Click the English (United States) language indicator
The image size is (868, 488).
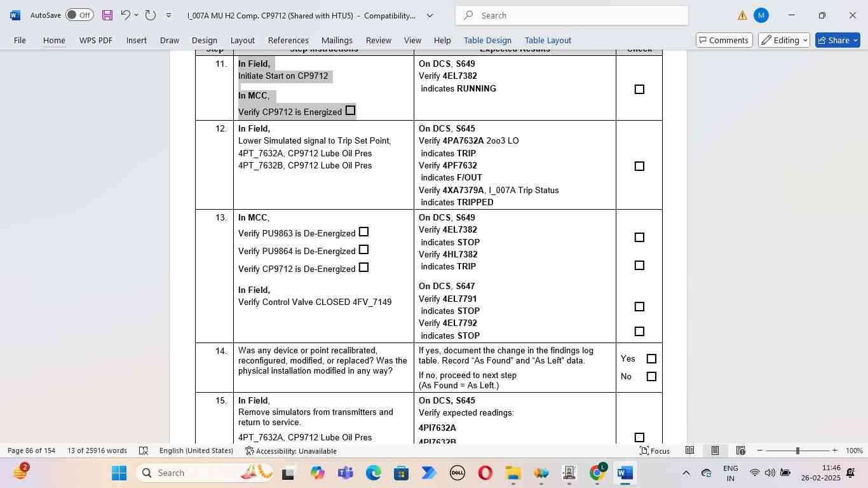[x=196, y=451]
